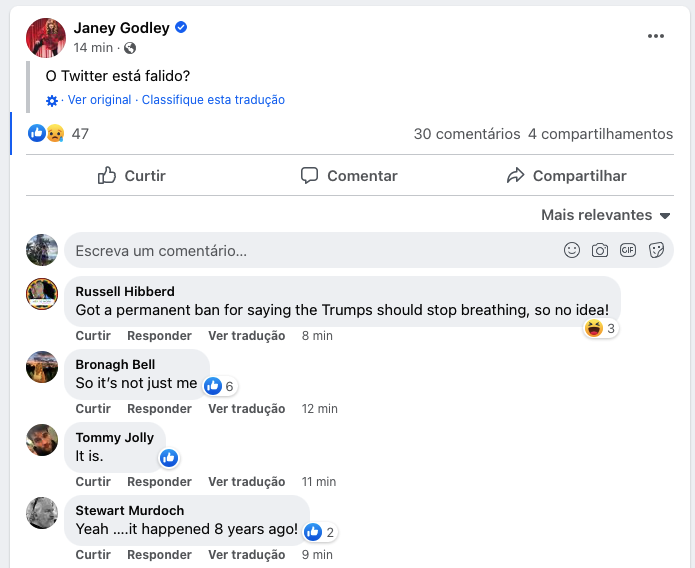
Task: Toggle Curtir on Bronagh Bell's comment
Action: pyautogui.click(x=93, y=408)
